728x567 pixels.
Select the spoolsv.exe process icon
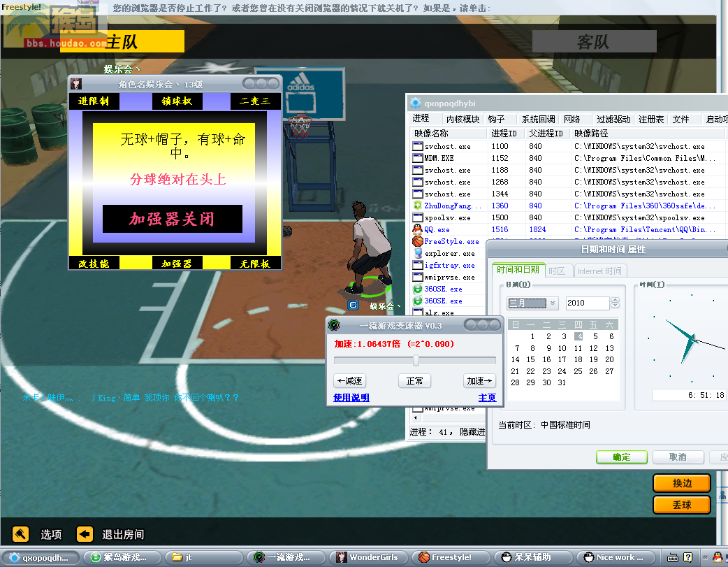(417, 217)
